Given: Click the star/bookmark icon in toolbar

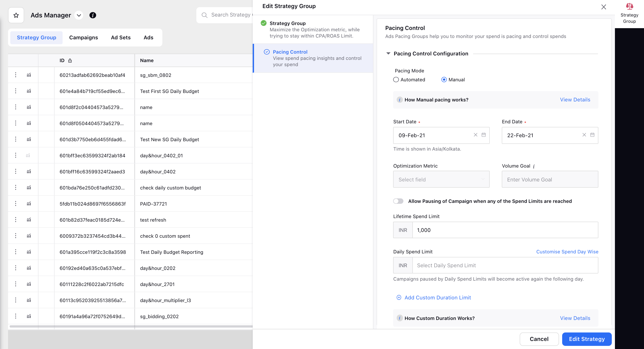Looking at the screenshot, I should (x=15, y=15).
